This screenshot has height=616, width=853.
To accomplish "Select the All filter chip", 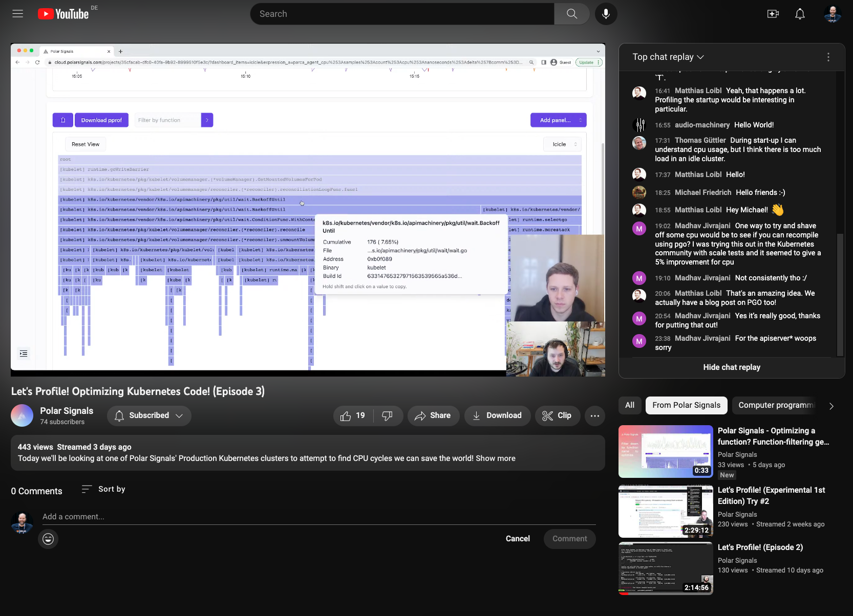I will [x=630, y=405].
